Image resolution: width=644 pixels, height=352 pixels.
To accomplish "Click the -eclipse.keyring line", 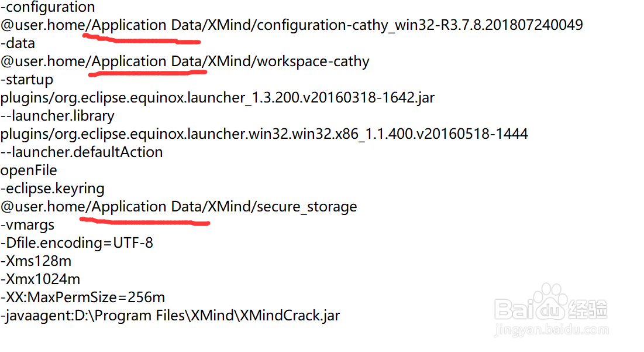I will tap(52, 189).
